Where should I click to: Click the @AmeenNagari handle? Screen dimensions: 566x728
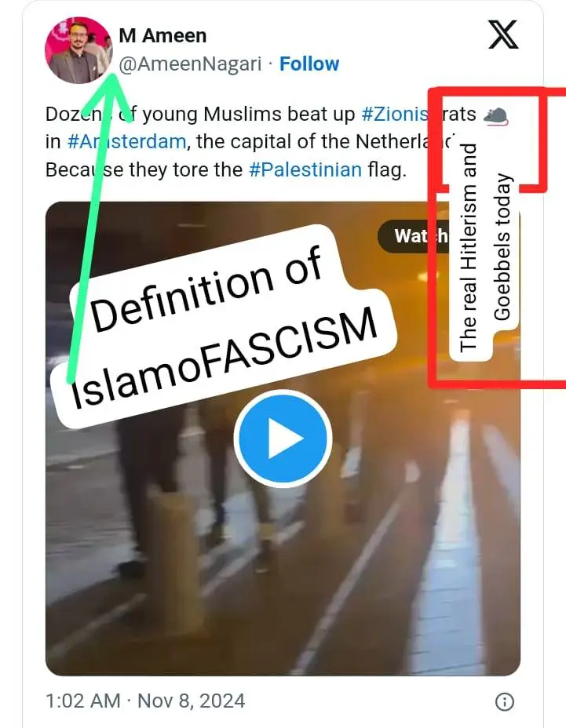[190, 64]
